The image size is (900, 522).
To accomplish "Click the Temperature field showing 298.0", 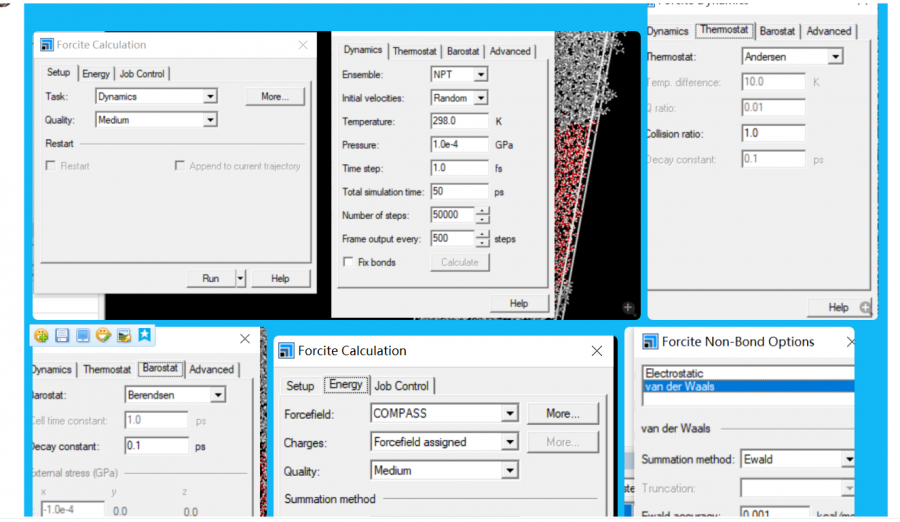I will [x=459, y=121].
